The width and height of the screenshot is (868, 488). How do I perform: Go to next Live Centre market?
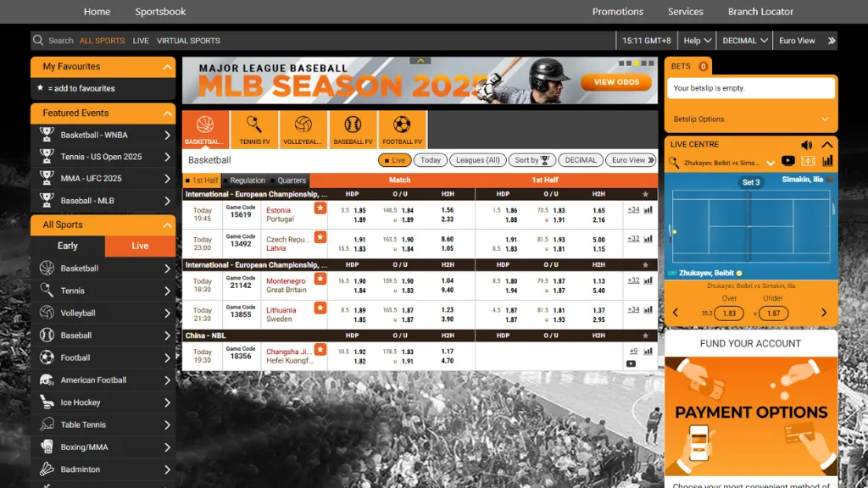coord(824,313)
